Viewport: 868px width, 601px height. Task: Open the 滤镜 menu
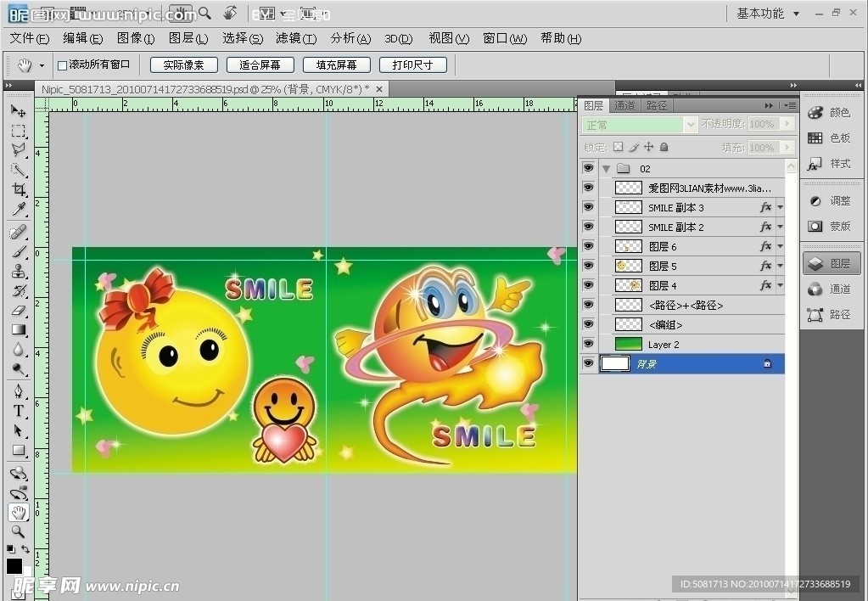tap(296, 38)
